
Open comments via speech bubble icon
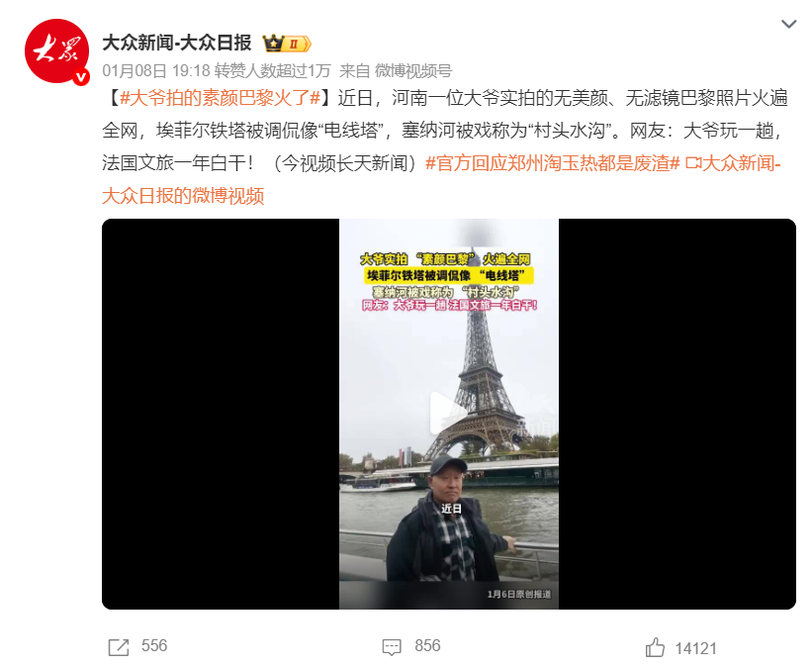click(392, 647)
